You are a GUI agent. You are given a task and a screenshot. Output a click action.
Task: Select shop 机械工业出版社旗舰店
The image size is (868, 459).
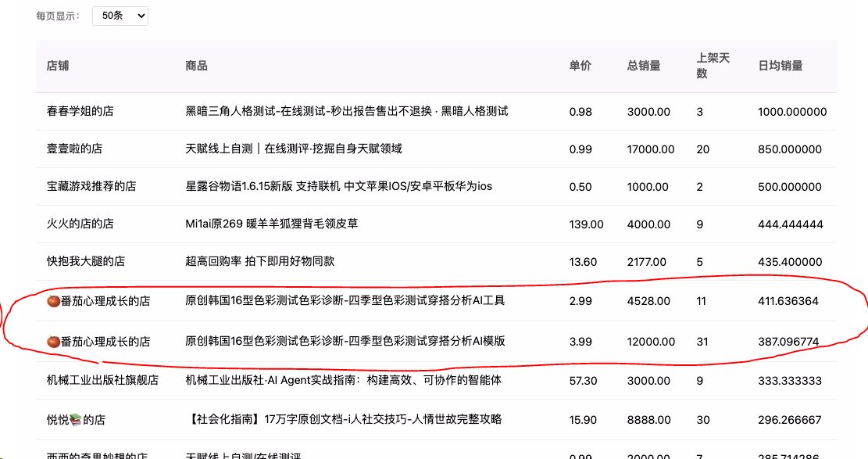click(102, 380)
